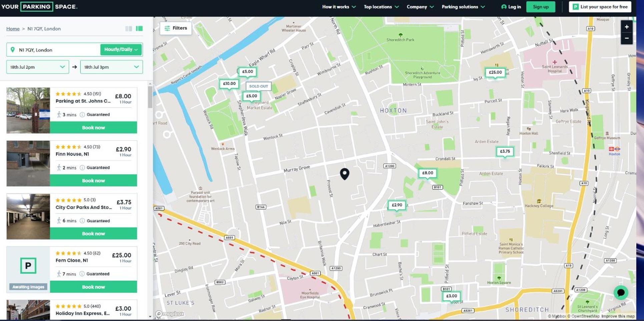Viewport: 644px width, 321px height.
Task: Book now for Fern Close, N1
Action: [93, 287]
